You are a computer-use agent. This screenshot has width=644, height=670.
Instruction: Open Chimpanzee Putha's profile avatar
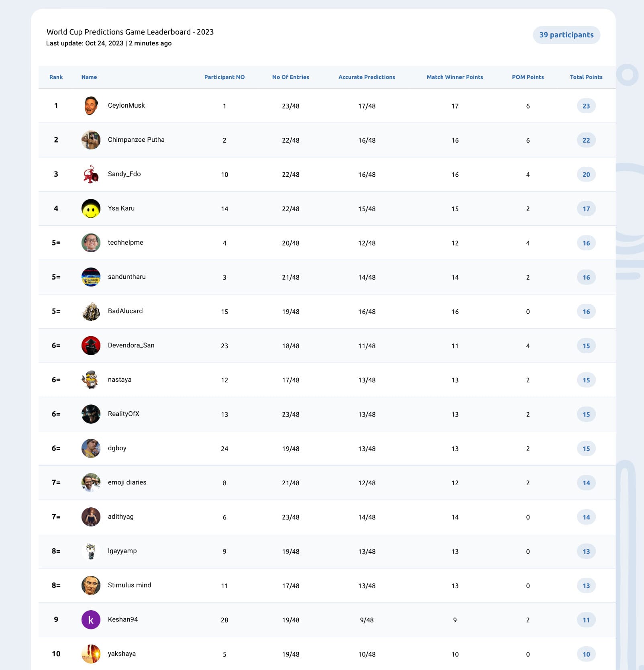point(91,140)
